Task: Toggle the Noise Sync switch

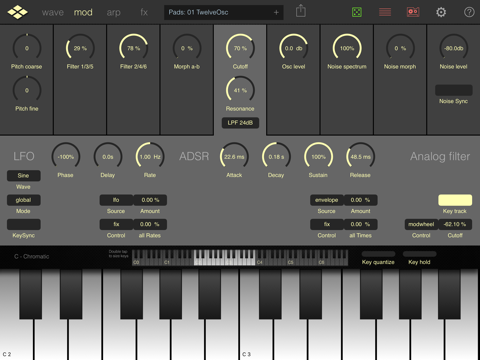Action: [x=453, y=90]
